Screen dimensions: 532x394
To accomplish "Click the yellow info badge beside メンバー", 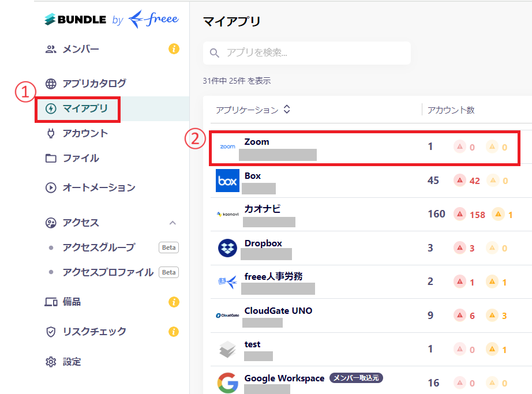I will coord(174,49).
